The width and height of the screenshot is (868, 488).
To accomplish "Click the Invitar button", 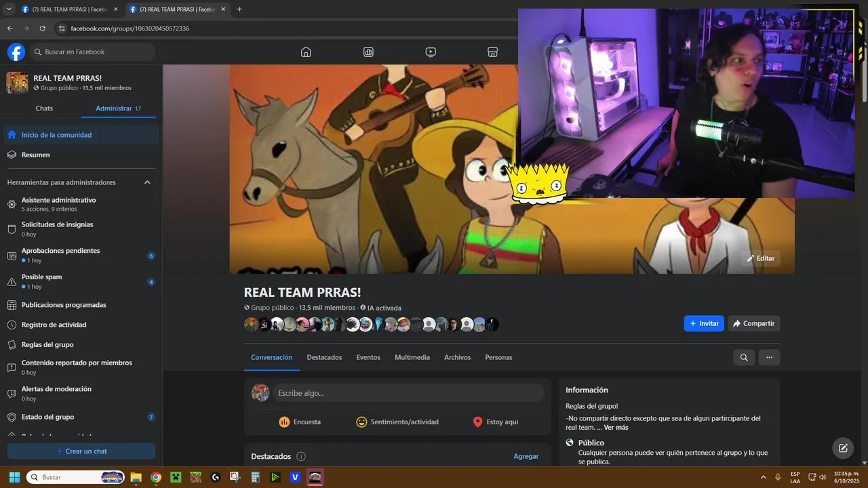I will [704, 323].
